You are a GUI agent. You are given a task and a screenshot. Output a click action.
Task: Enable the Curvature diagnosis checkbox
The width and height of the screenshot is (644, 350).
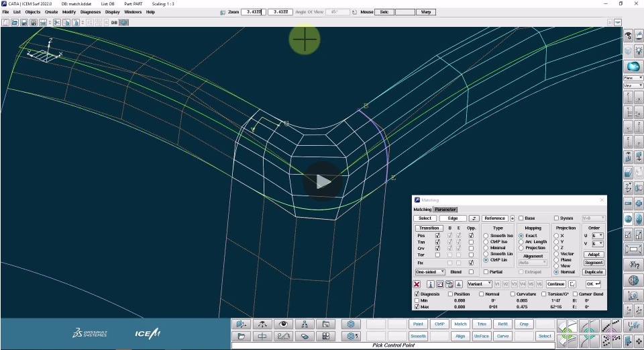(513, 294)
